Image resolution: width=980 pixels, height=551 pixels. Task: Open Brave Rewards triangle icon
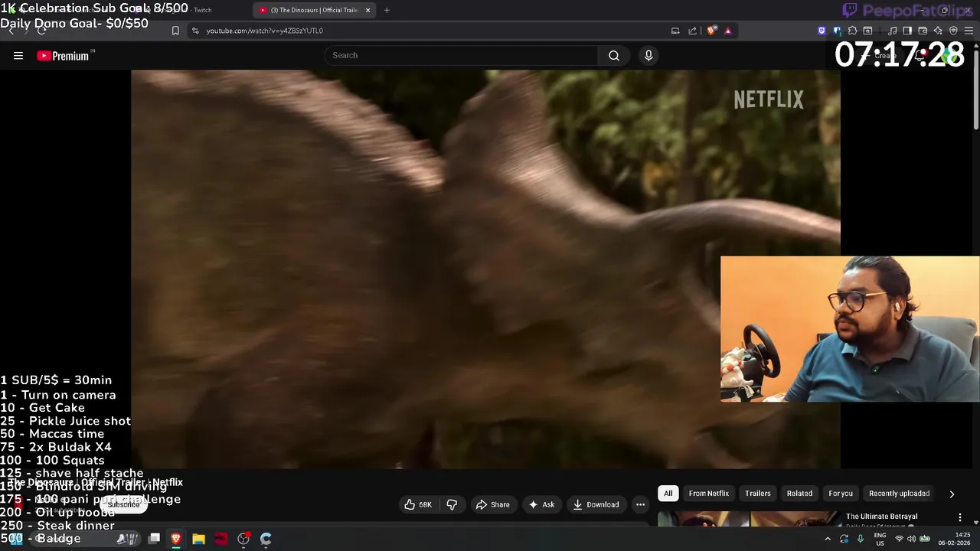(728, 31)
